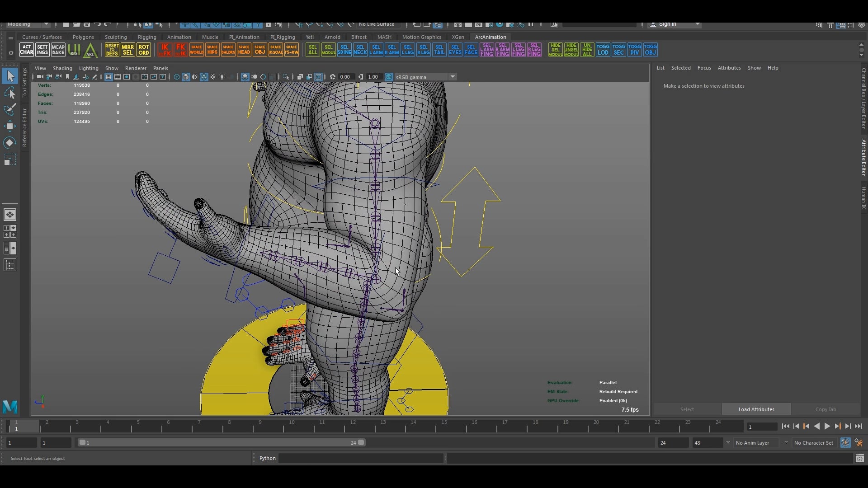Run the MCAP BAKE shelf tool
Viewport: 868px width, 488px height.
pyautogui.click(x=58, y=50)
